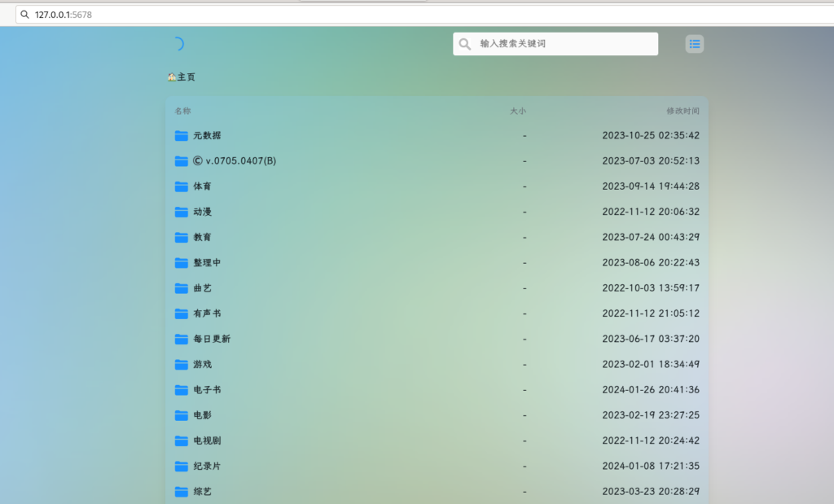
Task: Open the 元数据 folder icon
Action: point(181,136)
